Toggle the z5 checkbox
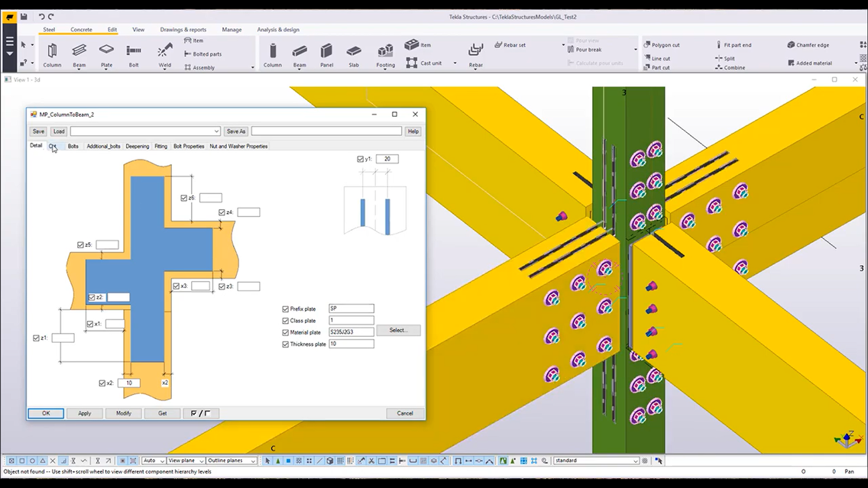 tap(80, 244)
